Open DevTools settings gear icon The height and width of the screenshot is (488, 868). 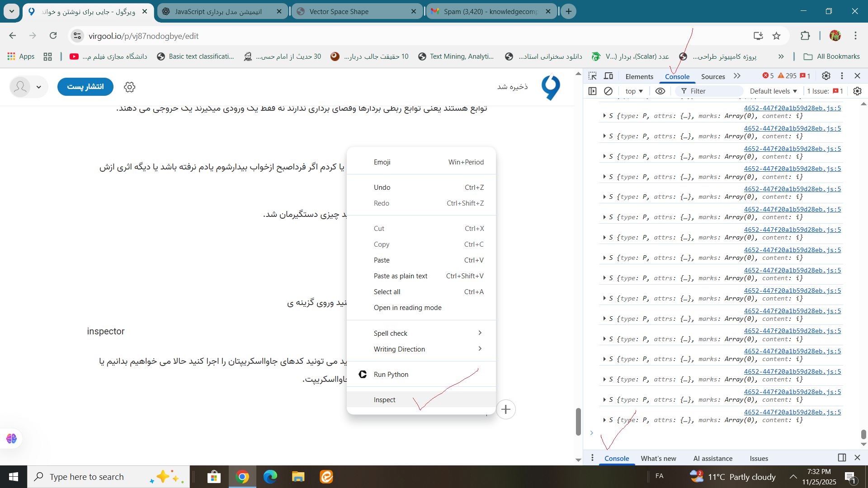click(826, 76)
